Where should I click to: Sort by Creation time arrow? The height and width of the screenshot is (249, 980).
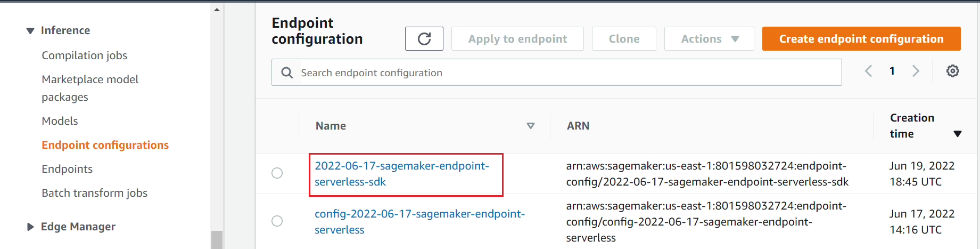tap(957, 134)
